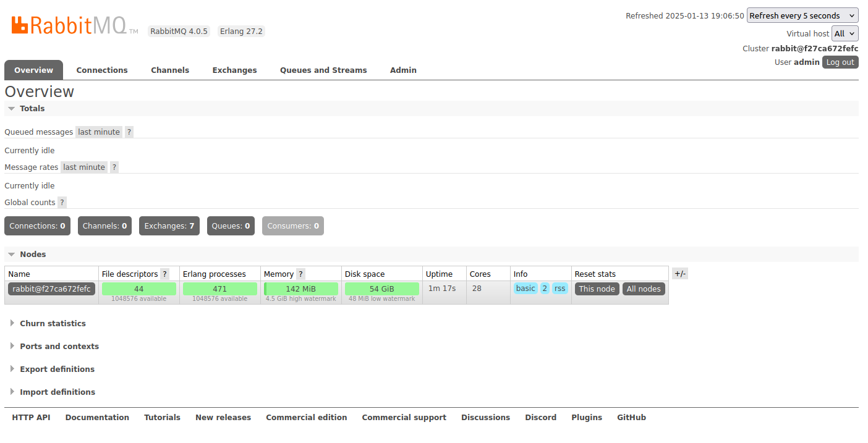The image size is (868, 443).
Task: Click the Memory 142 MiB usage bar
Action: click(301, 289)
